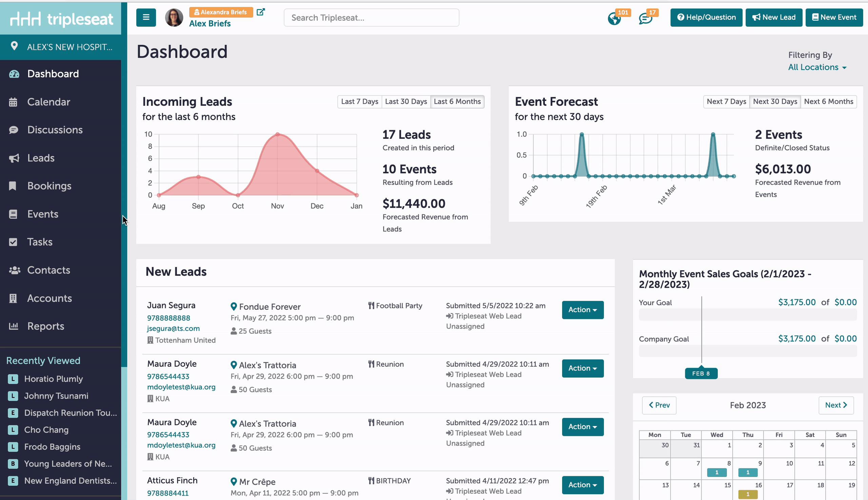Open the event badge on February 8
Image resolution: width=868 pixels, height=500 pixels.
coord(717,473)
